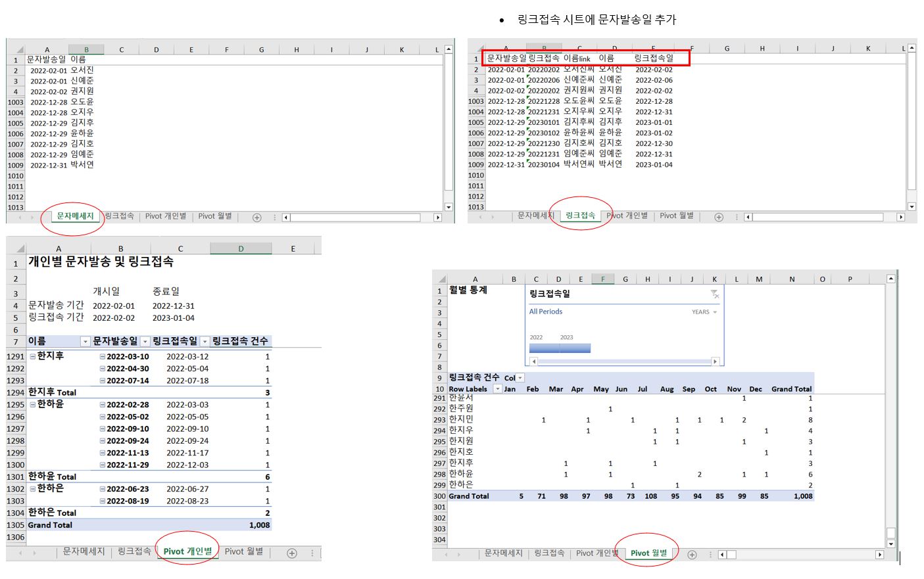Collapse the 한하윤 pivot group
Image resolution: width=924 pixels, height=579 pixels.
pos(32,404)
